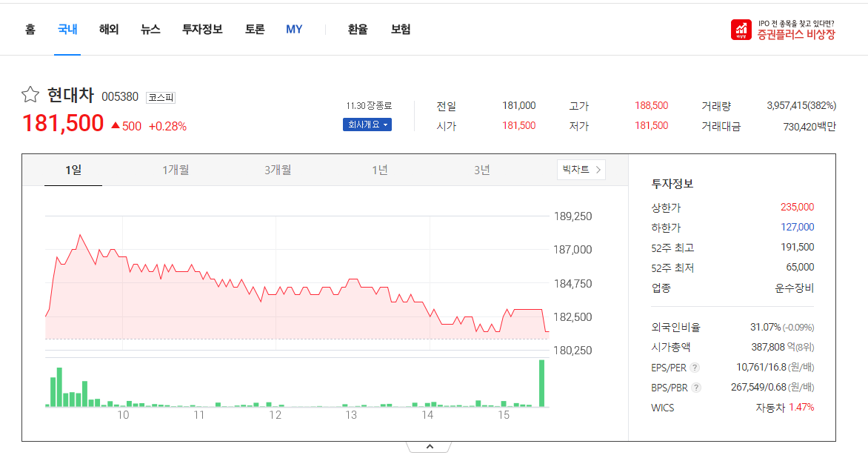Click the 52주 최저 value 65,000
Image resolution: width=868 pixels, height=461 pixels.
pyautogui.click(x=800, y=267)
